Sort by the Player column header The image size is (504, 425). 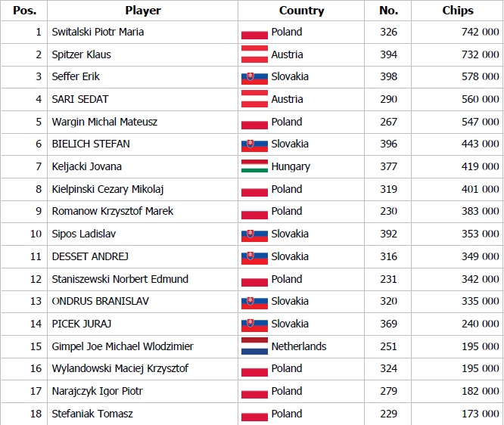point(142,11)
